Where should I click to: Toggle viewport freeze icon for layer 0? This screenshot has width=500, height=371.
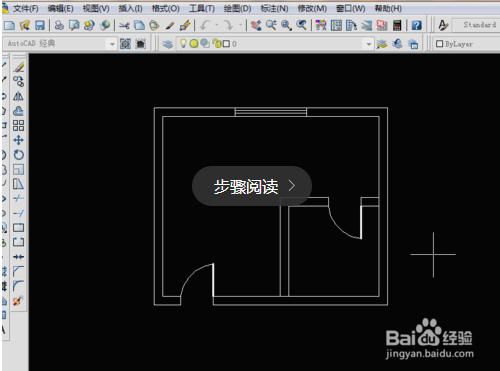tap(205, 43)
